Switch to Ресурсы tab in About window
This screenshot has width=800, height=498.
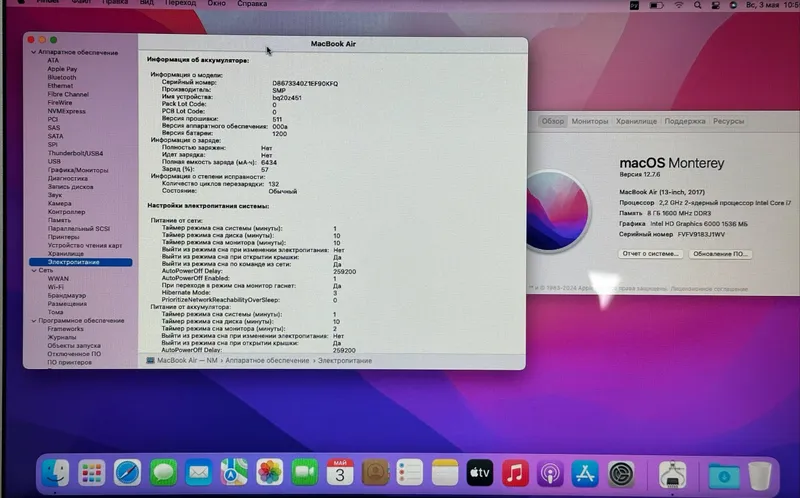pos(729,121)
